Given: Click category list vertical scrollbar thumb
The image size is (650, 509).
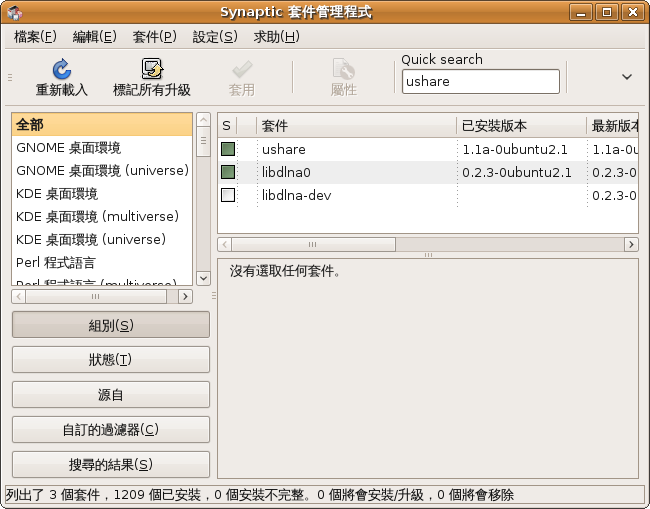Looking at the screenshot, I should 203,142.
